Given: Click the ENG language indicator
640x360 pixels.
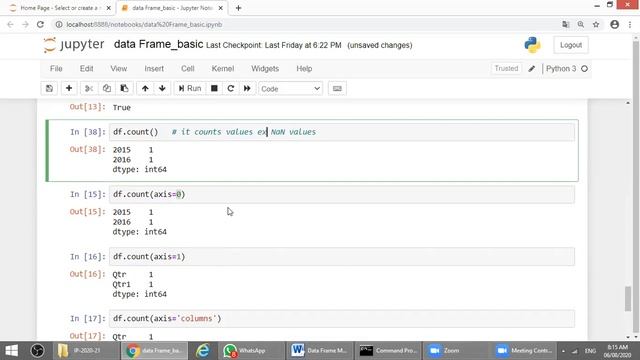Looking at the screenshot, I should 590,351.
